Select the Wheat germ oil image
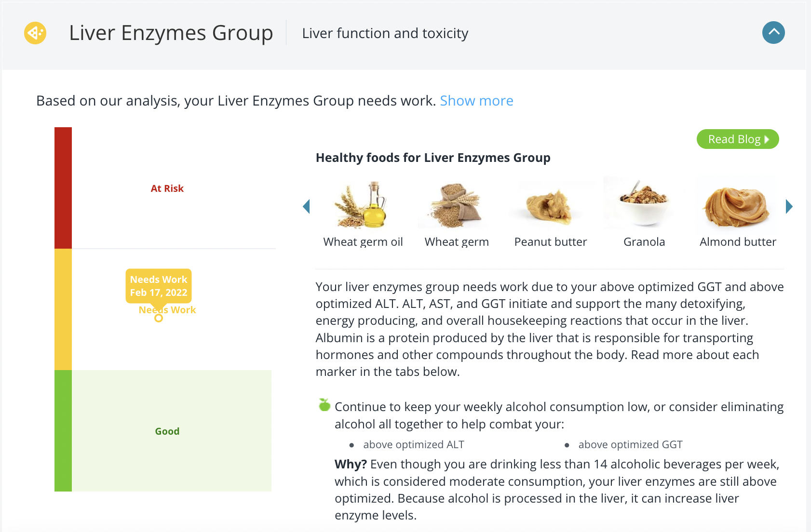811x532 pixels. click(x=363, y=204)
